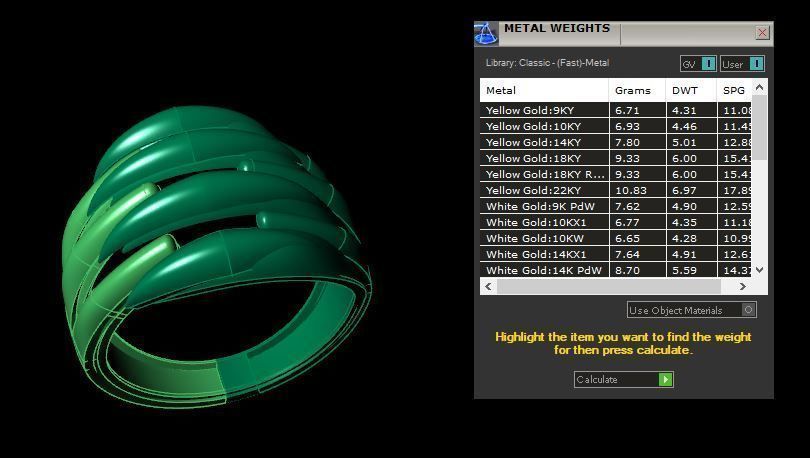Select the Yellow Gold:14KY row
The height and width of the screenshot is (458, 810).
(x=616, y=142)
